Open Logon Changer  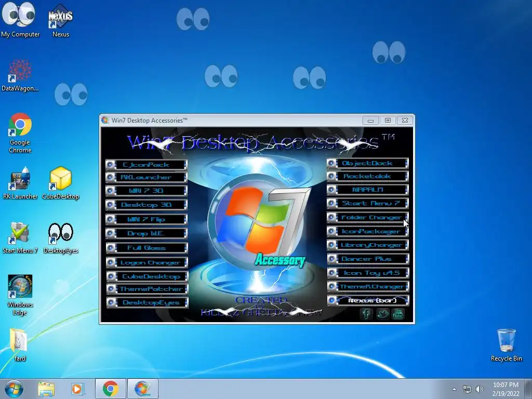(x=147, y=262)
